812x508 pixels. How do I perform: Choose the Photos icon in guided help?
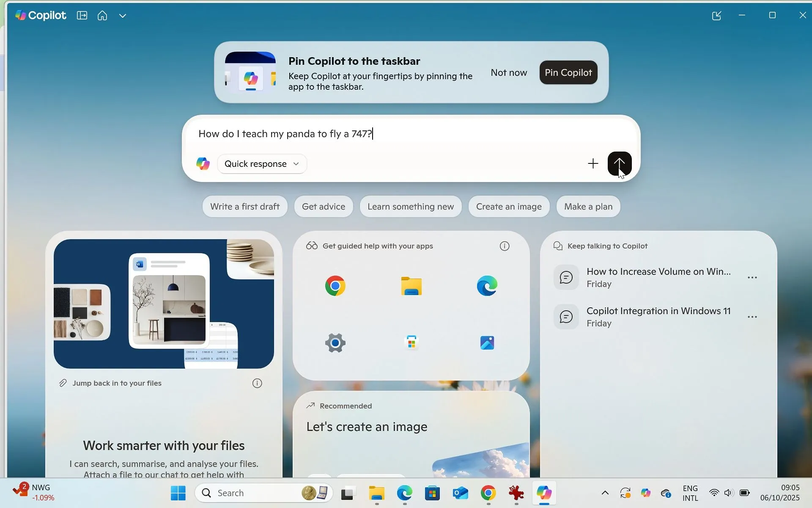[487, 342]
